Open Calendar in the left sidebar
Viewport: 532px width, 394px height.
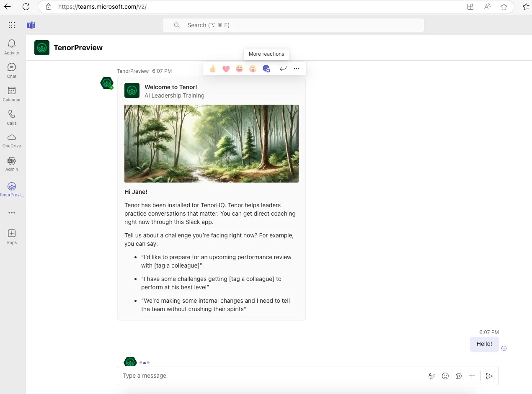pyautogui.click(x=12, y=94)
